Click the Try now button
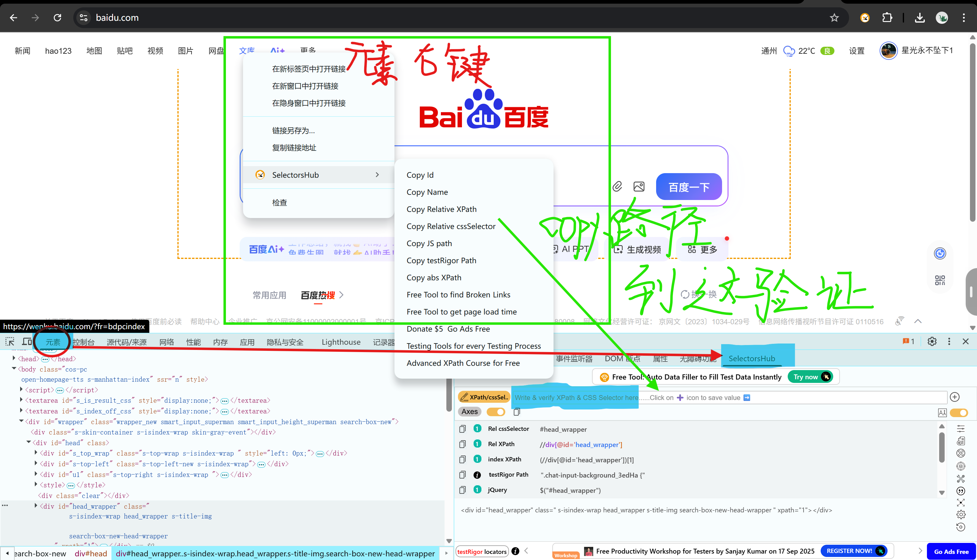 811,377
